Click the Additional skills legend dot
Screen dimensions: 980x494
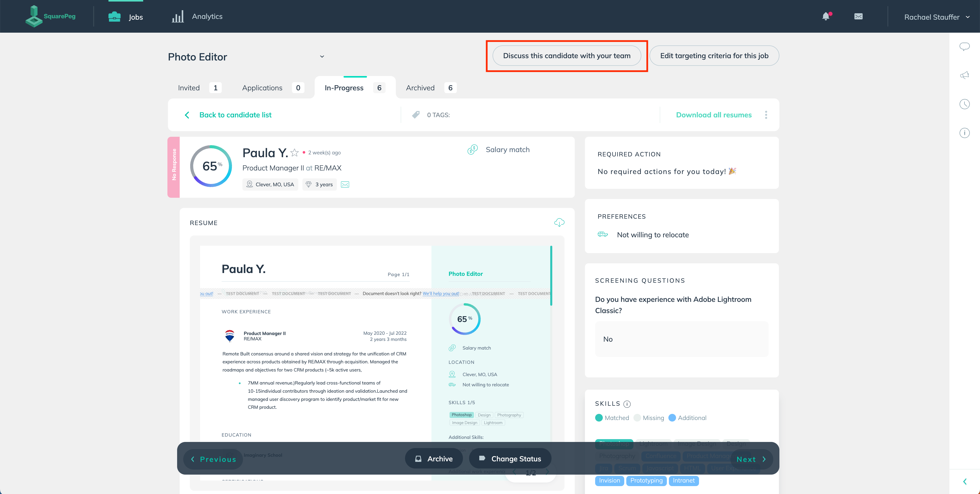(672, 417)
